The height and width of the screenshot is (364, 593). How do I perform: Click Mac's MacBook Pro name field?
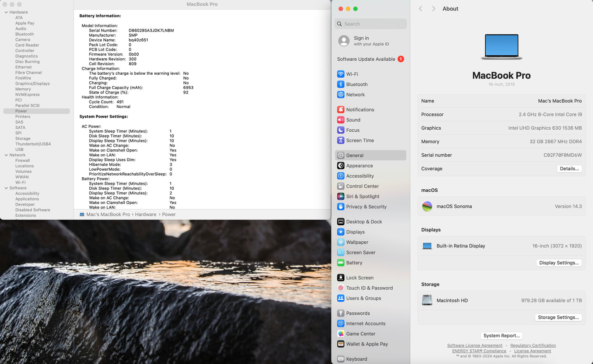click(560, 101)
